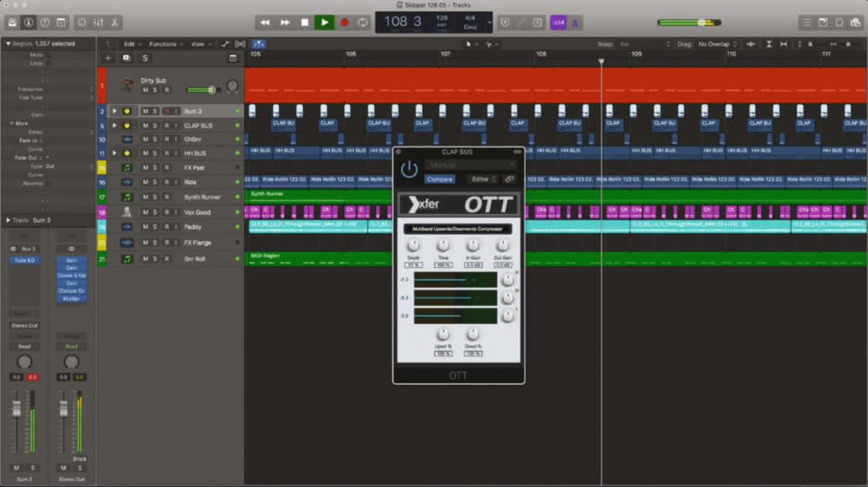
Task: Expand the Sum 3 track stack
Action: [114, 111]
